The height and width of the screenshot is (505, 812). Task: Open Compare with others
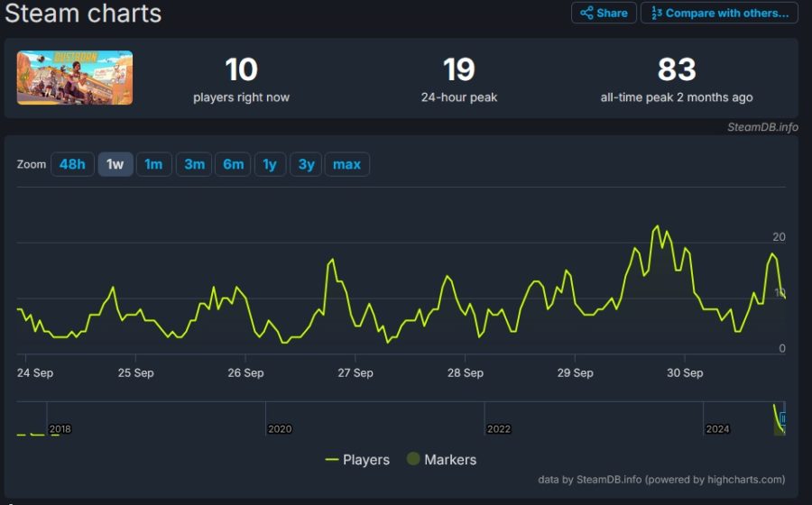(719, 13)
